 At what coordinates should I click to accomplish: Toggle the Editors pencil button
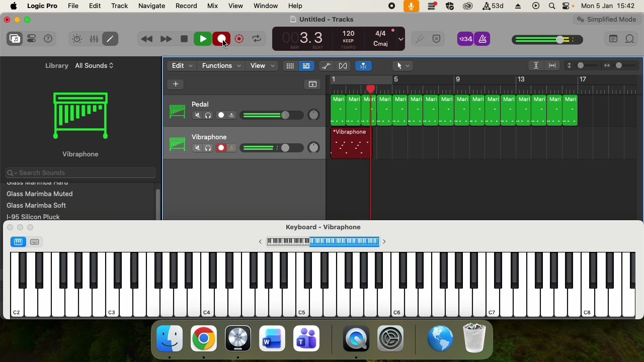pos(110,39)
